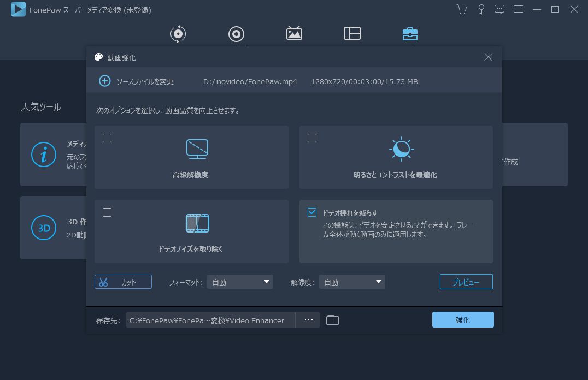Open the collage layout tab icon
588x380 pixels.
[352, 33]
